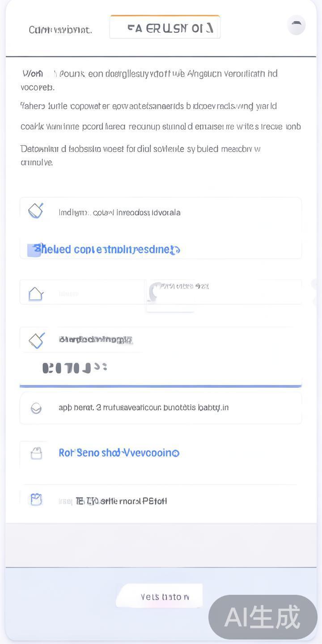Open the blue 'Rot Seno shod' link
This screenshot has height=644, width=322.
click(x=119, y=453)
